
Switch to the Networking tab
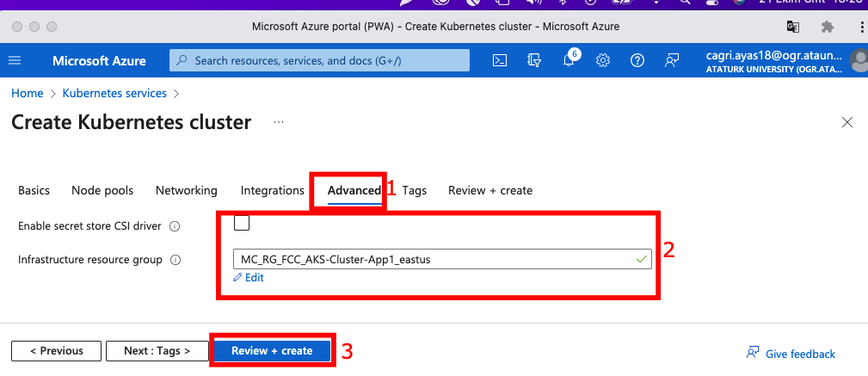186,190
